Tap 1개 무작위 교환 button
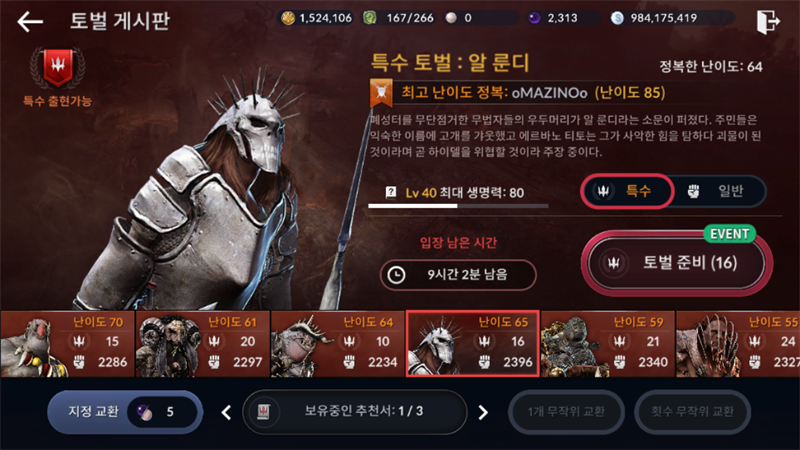This screenshot has height=450, width=800. pyautogui.click(x=566, y=412)
